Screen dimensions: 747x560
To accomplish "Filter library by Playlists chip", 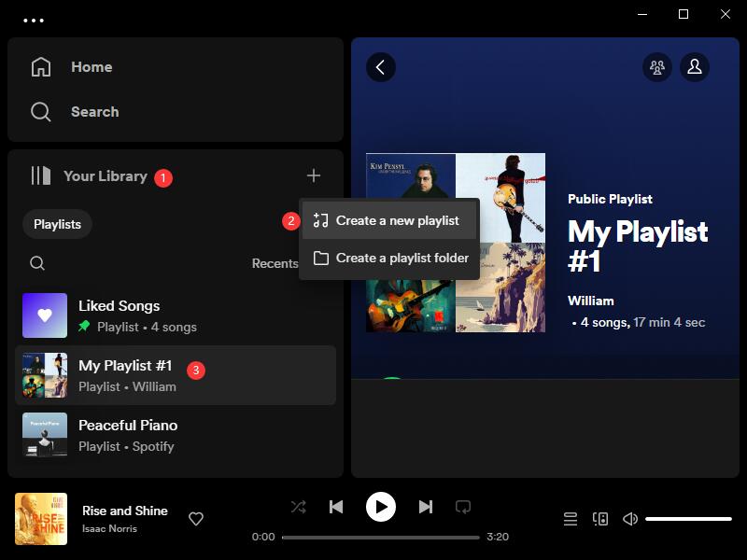I will [57, 224].
